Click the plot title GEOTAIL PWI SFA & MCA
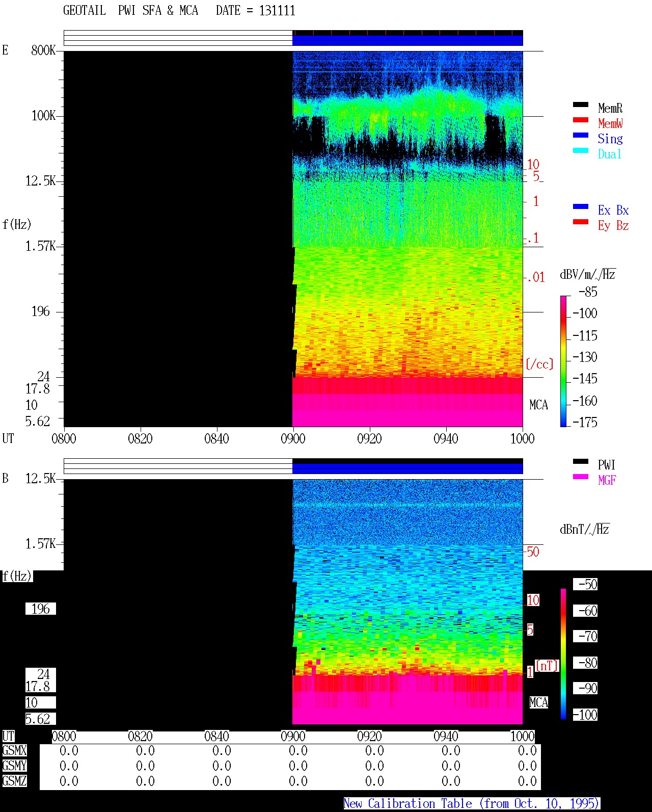The image size is (652, 812). (130, 10)
